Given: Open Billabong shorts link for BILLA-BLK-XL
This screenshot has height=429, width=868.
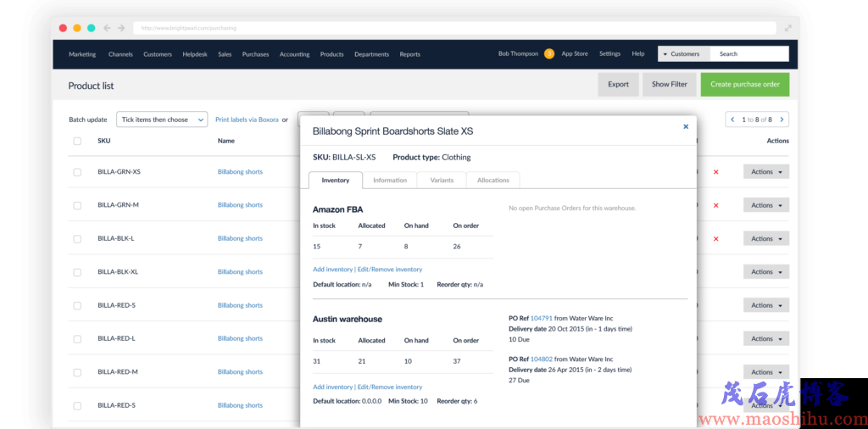Looking at the screenshot, I should point(240,272).
